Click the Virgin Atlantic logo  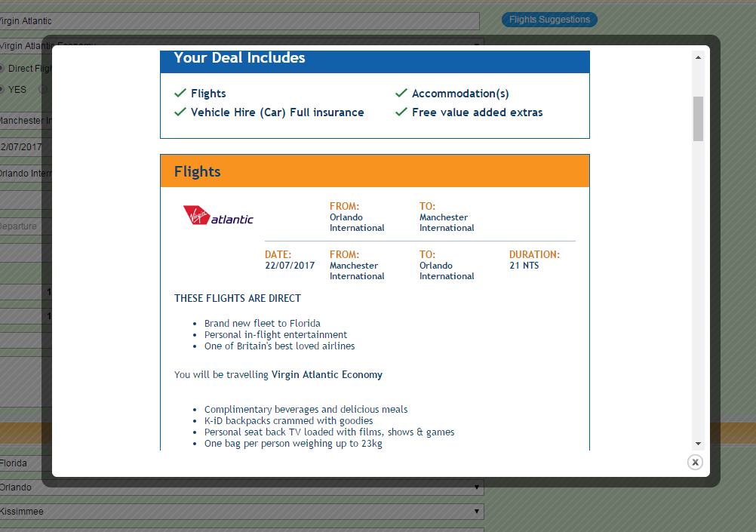point(218,215)
